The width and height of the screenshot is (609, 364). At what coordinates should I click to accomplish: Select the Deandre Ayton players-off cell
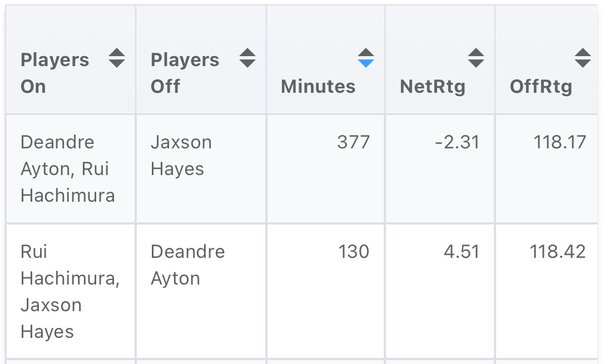pyautogui.click(x=187, y=265)
